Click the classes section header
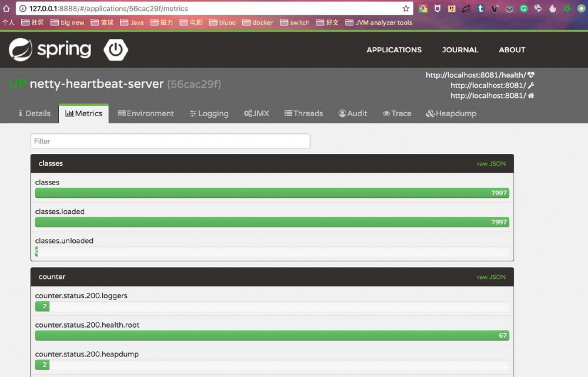Viewport: 588px width, 377px height. point(272,164)
